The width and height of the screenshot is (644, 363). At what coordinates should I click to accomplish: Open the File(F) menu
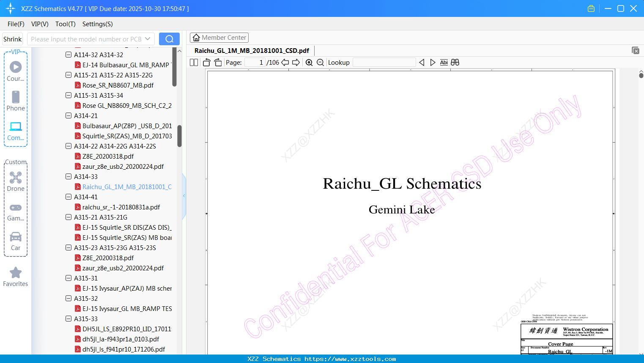[16, 24]
